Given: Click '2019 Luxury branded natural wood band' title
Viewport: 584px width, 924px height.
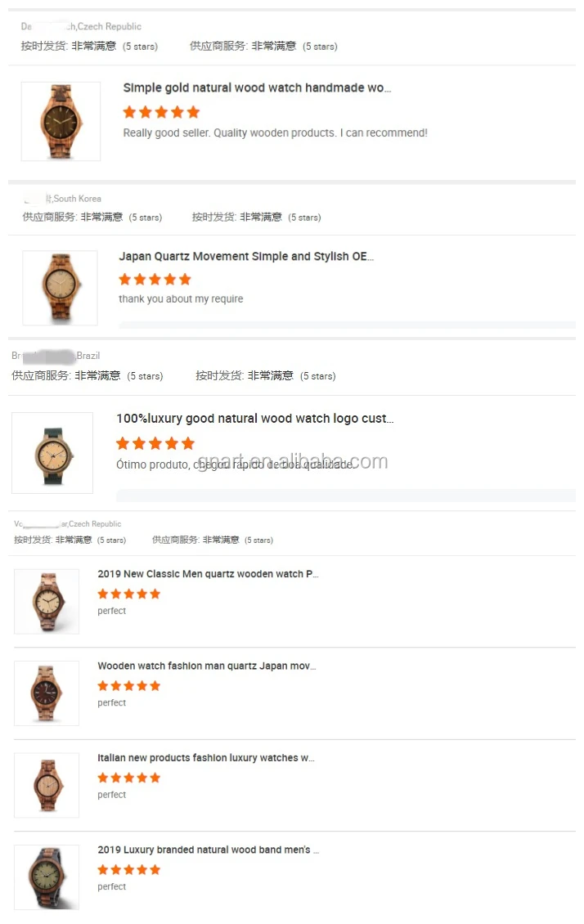Looking at the screenshot, I should pos(208,850).
